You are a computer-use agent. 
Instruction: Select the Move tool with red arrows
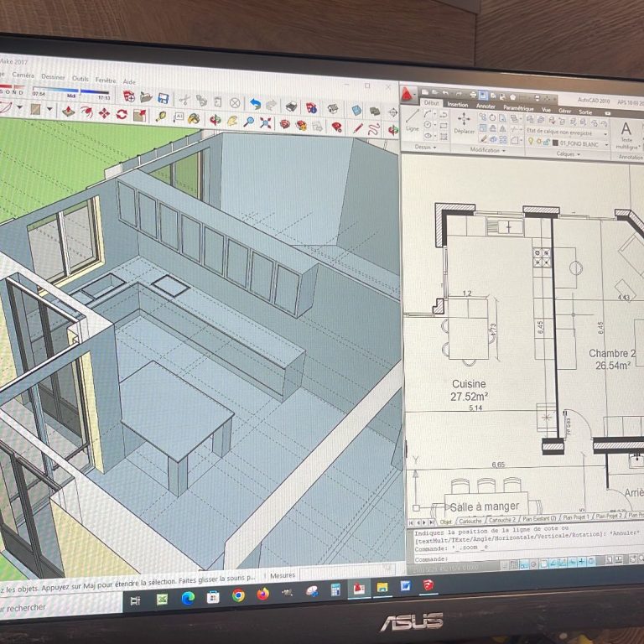(104, 113)
